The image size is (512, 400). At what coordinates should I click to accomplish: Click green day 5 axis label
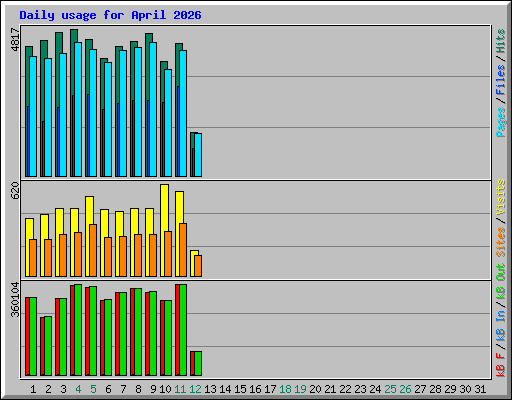(x=93, y=389)
